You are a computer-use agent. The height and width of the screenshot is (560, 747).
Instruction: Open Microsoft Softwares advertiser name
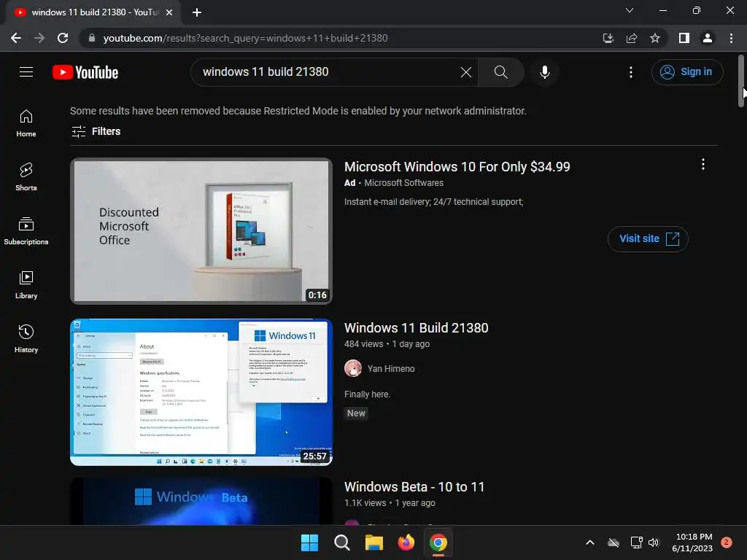point(403,183)
